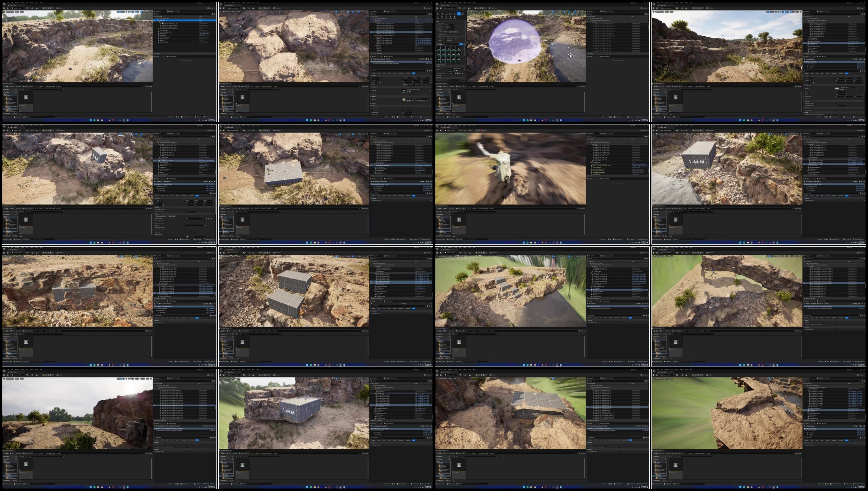This screenshot has height=491, width=868.
Task: Open Output Log in the two-block screenshot
Action: (234, 361)
